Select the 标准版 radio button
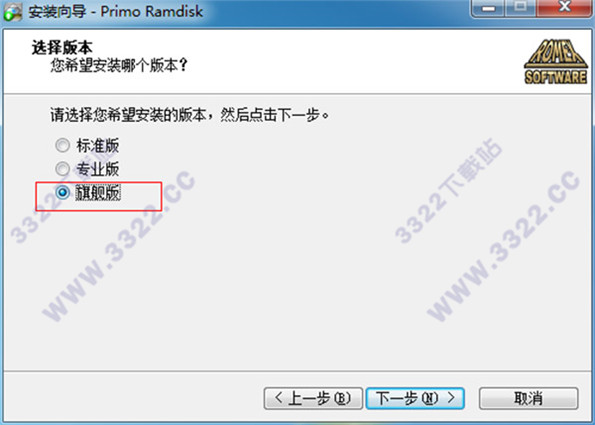Viewport: 595px width, 425px height. click(x=63, y=145)
